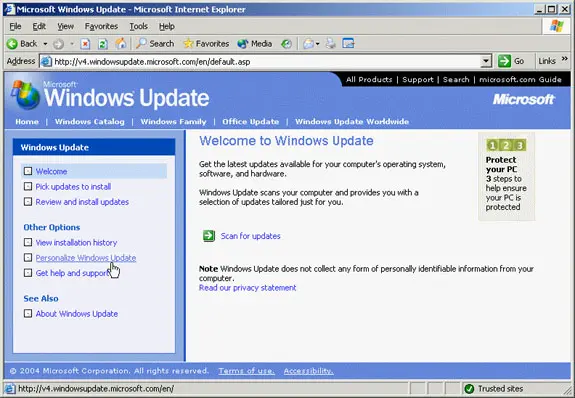Click the Go button
Image resolution: width=575 pixels, height=398 pixels.
click(x=511, y=61)
